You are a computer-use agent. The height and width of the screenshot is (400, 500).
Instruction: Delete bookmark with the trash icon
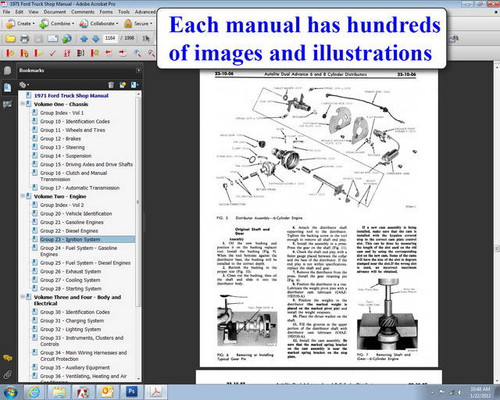point(111,85)
